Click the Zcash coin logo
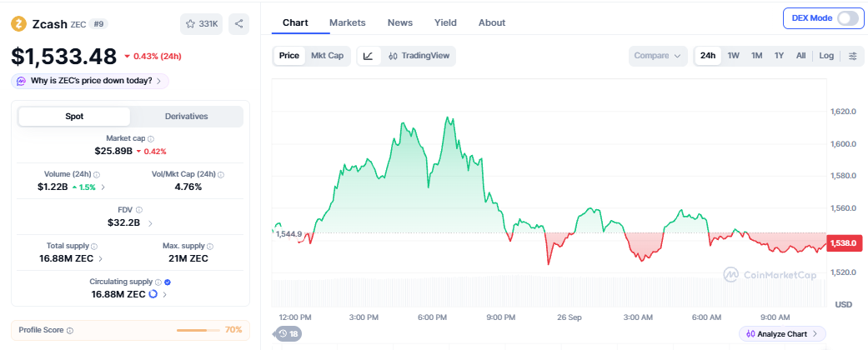Image resolution: width=868 pixels, height=350 pixels. (x=19, y=24)
